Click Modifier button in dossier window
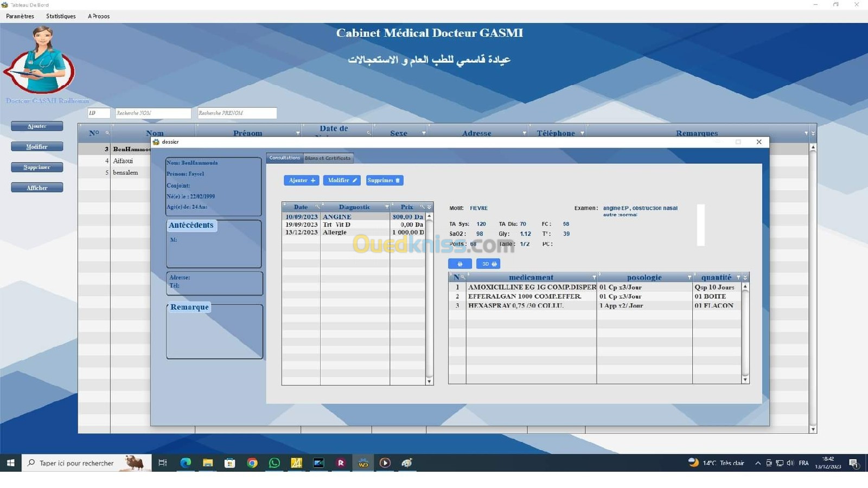Image resolution: width=868 pixels, height=488 pixels. (342, 180)
